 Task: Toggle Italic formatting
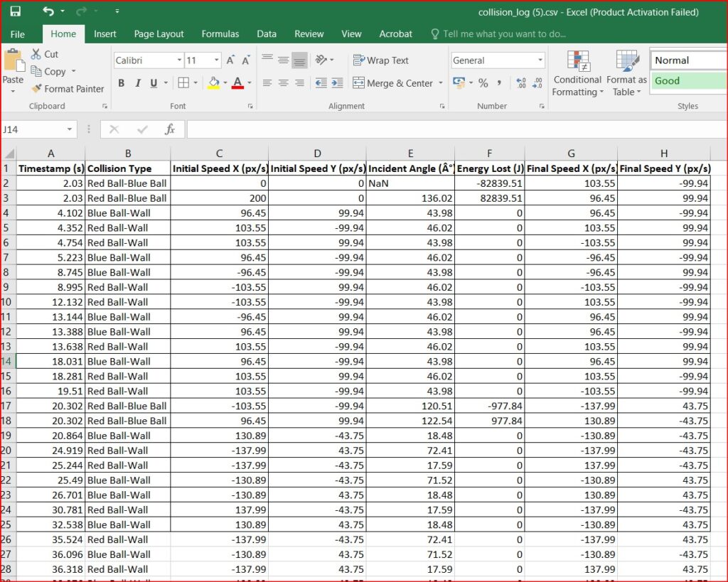coord(138,83)
